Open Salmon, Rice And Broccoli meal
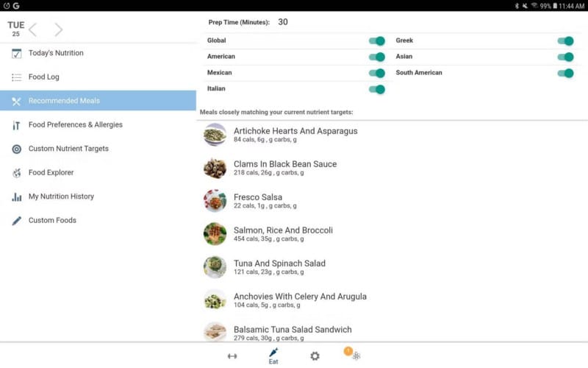 coord(283,230)
